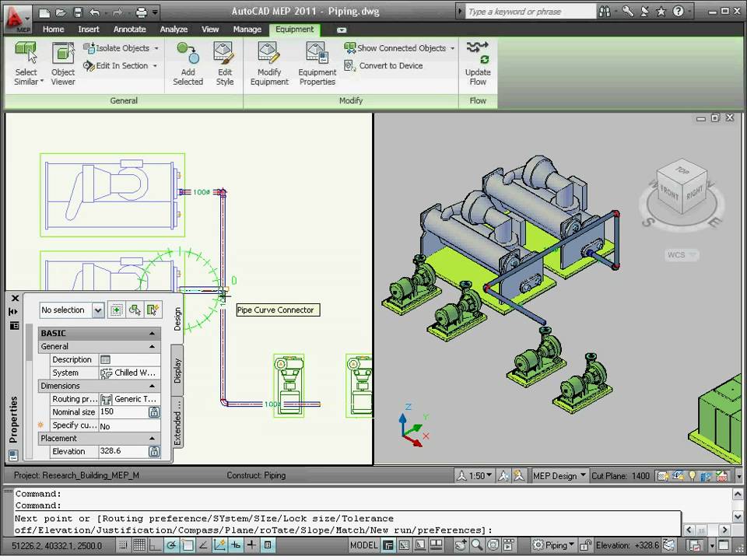The width and height of the screenshot is (747, 560).
Task: Click the Description edit icon
Action: pyautogui.click(x=105, y=359)
